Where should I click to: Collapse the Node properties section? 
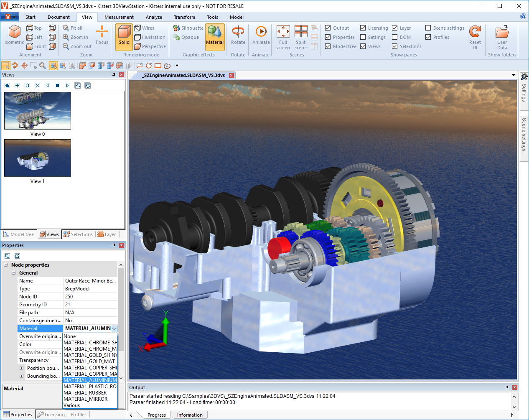click(5, 265)
